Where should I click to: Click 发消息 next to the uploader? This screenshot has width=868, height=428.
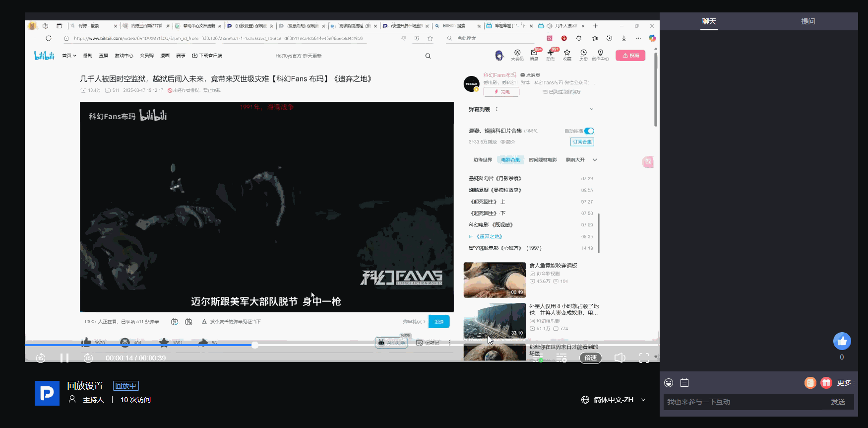(530, 75)
